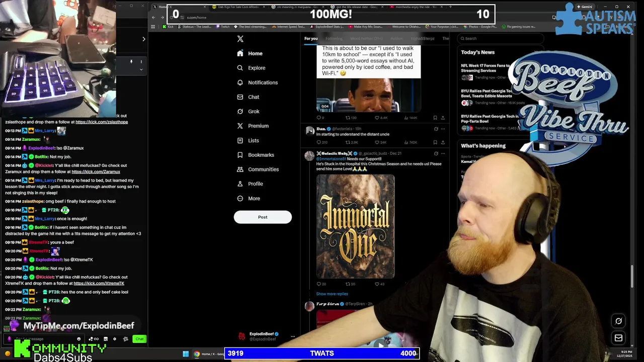
Task: Bookmark the essay meme post
Action: (x=435, y=118)
